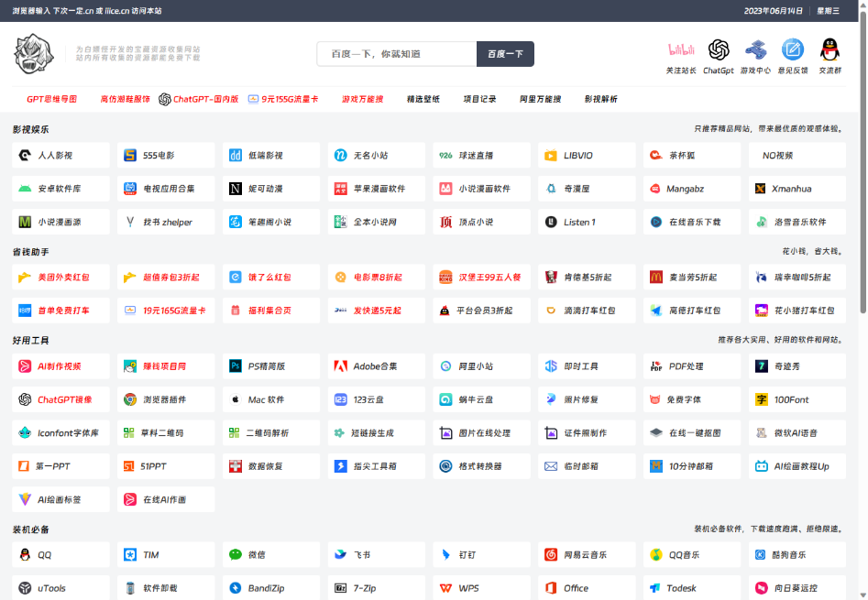The height and width of the screenshot is (600, 868).
Task: Open the Iconfont字体库 link
Action: pyautogui.click(x=60, y=433)
